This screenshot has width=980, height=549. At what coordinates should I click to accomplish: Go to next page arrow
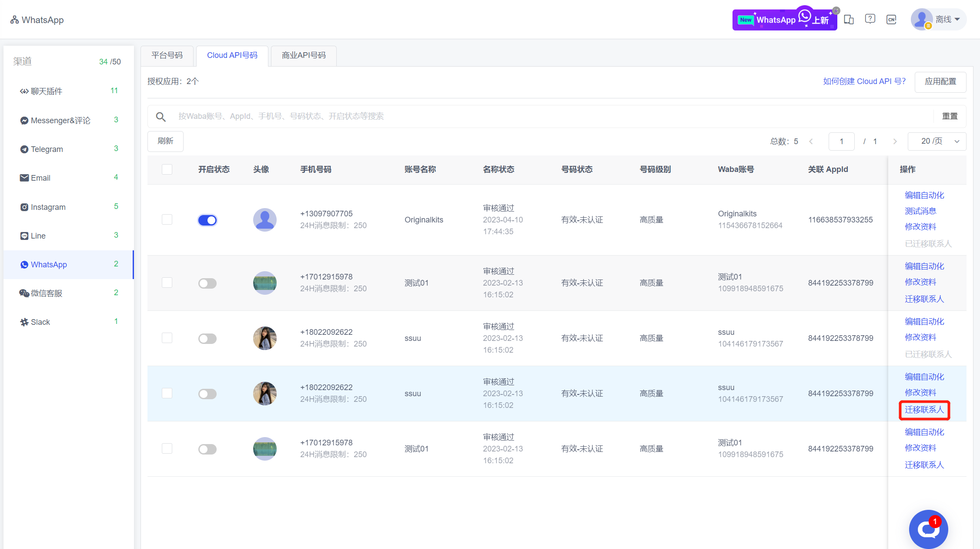click(x=895, y=141)
